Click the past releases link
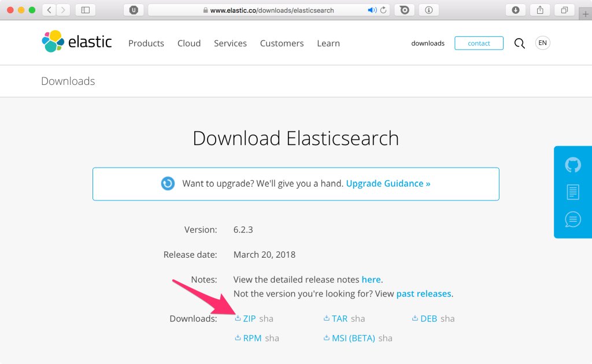The image size is (592, 364). click(x=424, y=294)
